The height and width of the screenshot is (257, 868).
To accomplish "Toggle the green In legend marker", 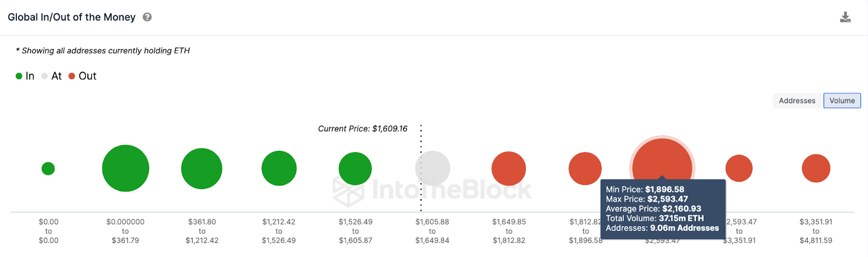I will click(19, 76).
